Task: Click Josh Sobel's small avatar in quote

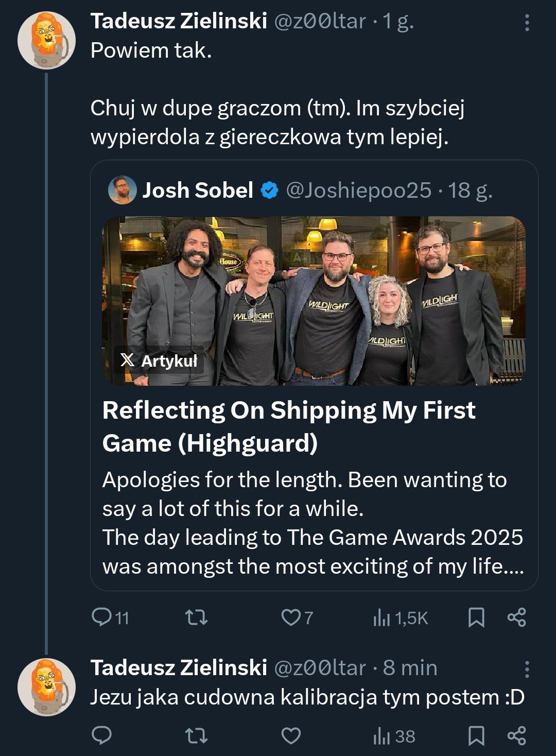Action: click(122, 190)
